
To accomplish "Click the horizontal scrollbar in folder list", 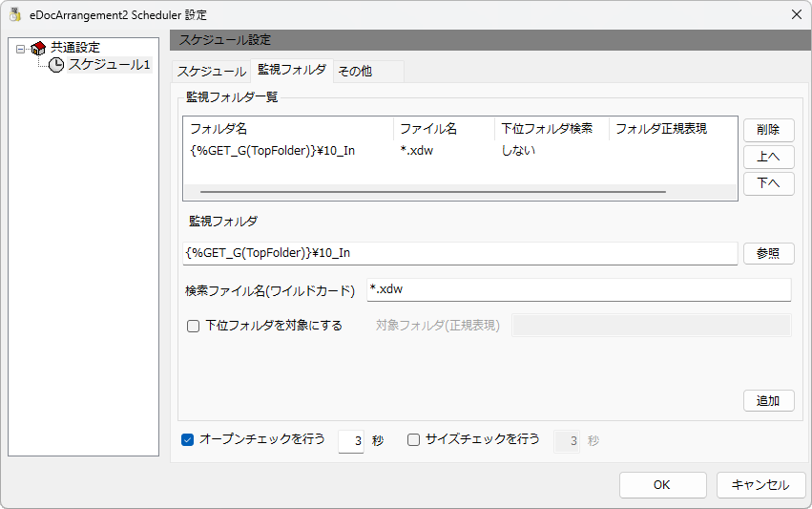I will pyautogui.click(x=433, y=192).
